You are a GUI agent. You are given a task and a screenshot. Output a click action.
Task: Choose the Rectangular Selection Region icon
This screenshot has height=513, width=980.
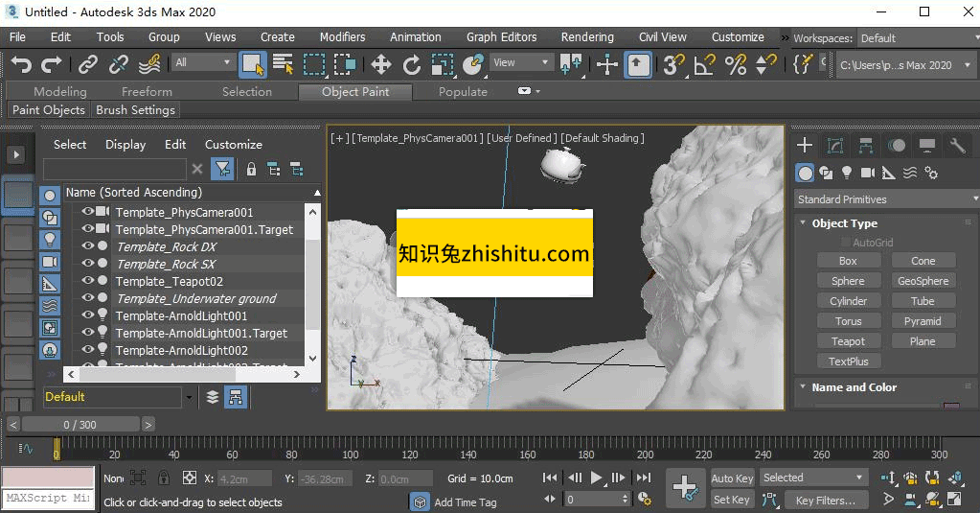(x=314, y=64)
